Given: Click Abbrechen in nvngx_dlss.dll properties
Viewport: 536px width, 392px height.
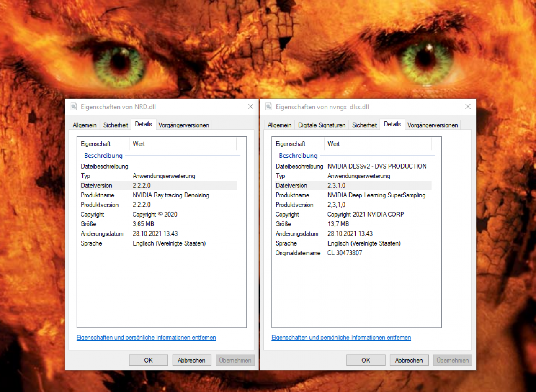Looking at the screenshot, I should pos(409,360).
